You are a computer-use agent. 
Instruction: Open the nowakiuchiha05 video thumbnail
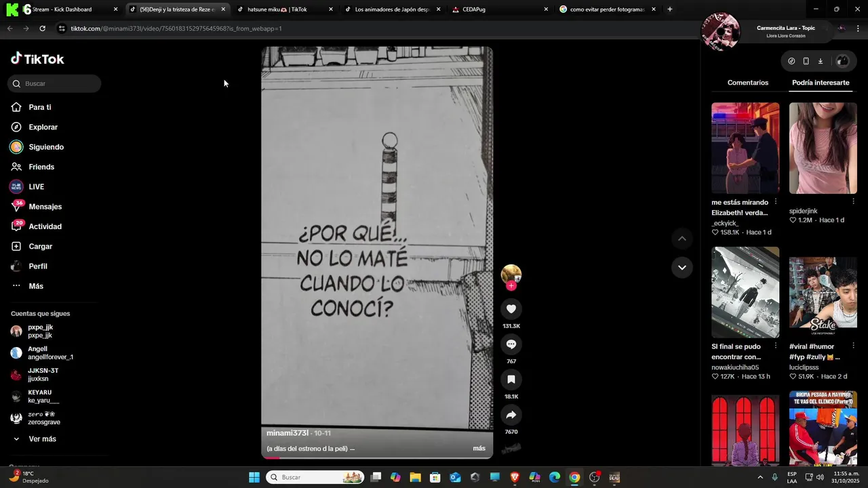(745, 292)
